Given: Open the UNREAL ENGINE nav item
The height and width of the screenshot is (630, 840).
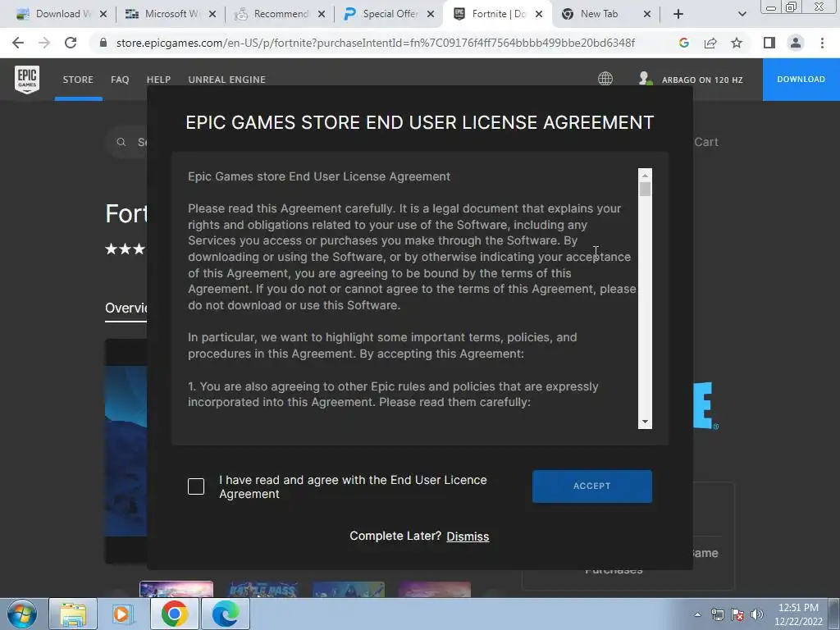Looking at the screenshot, I should [x=226, y=80].
